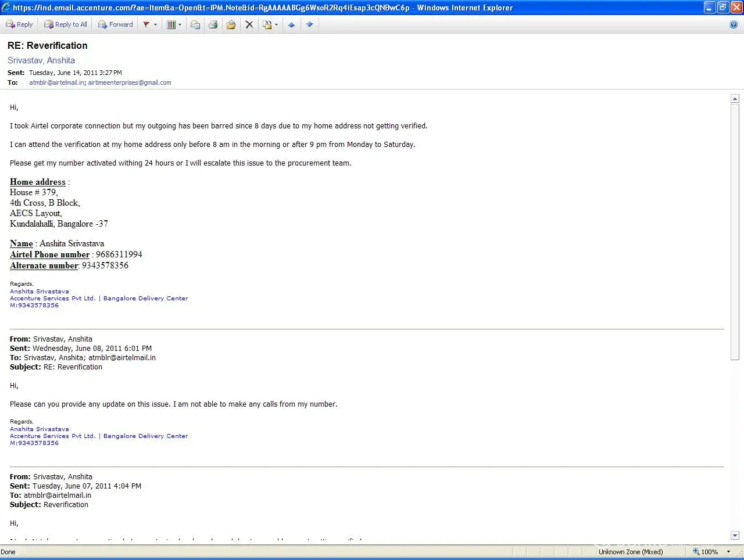
Task: Click the '4th Cross, B Block,' address line
Action: (45, 203)
